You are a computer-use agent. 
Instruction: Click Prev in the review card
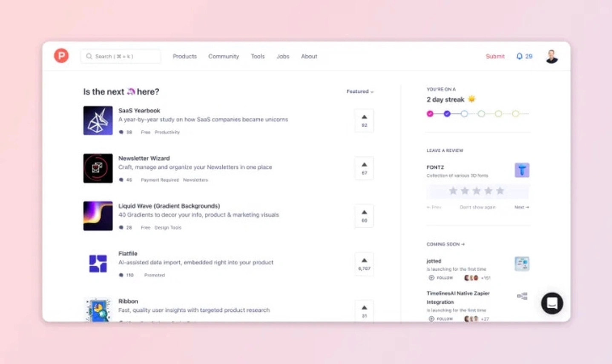click(x=434, y=207)
